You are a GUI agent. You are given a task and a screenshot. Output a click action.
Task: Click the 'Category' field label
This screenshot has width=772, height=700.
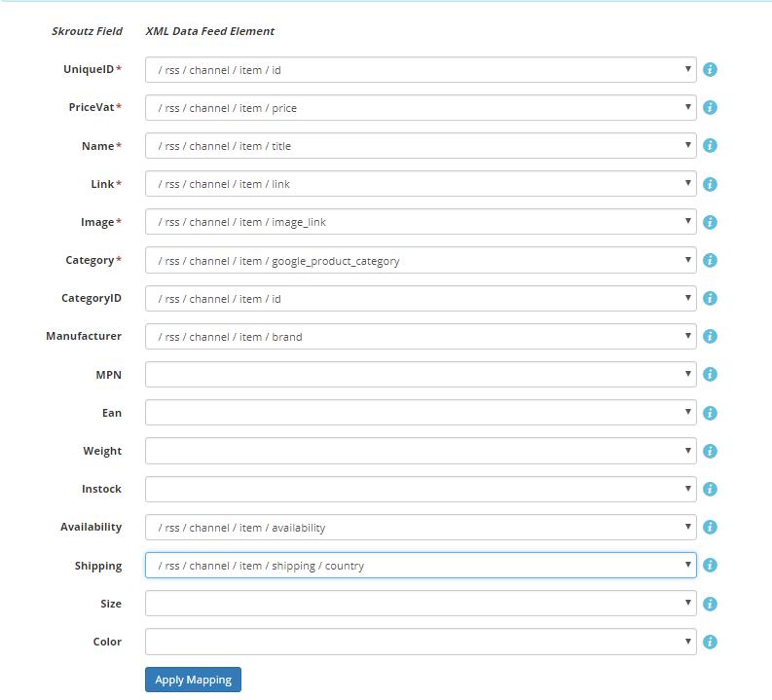click(91, 260)
